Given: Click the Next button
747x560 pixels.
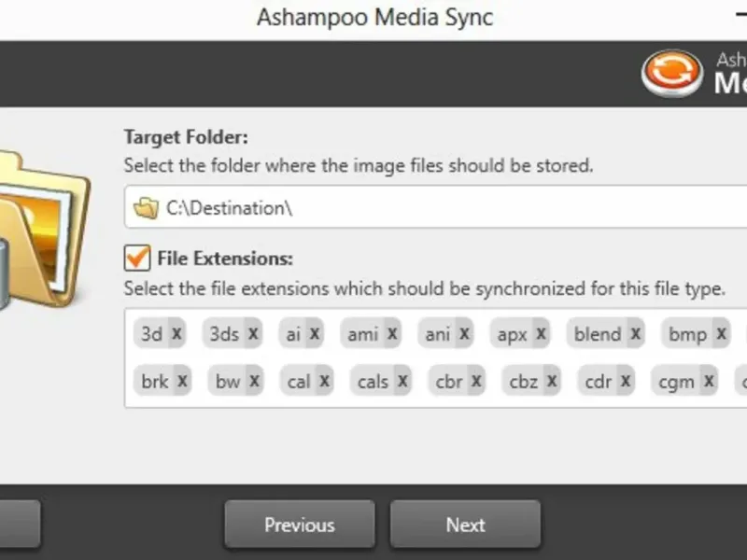Looking at the screenshot, I should click(465, 525).
